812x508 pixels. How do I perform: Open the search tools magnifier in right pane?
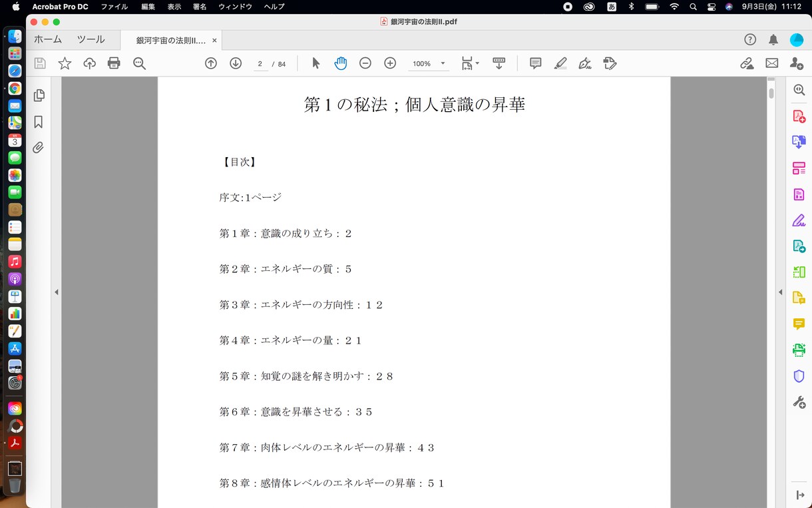point(799,90)
